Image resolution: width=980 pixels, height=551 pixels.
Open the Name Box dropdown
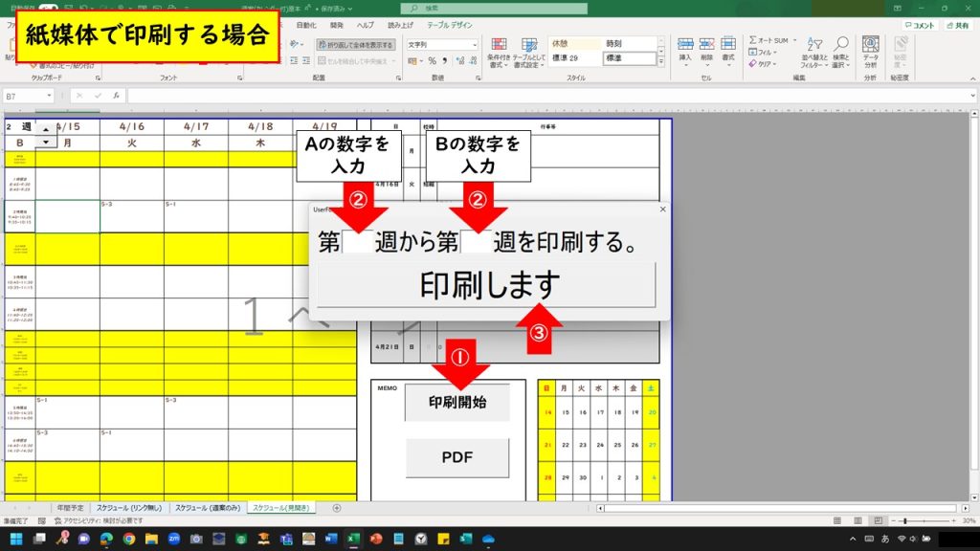(48, 97)
